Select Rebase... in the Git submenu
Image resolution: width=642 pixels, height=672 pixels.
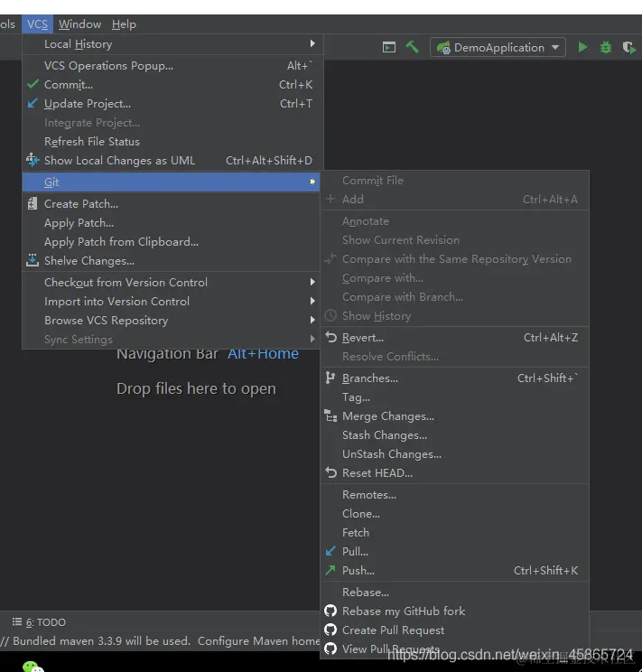coord(455,592)
